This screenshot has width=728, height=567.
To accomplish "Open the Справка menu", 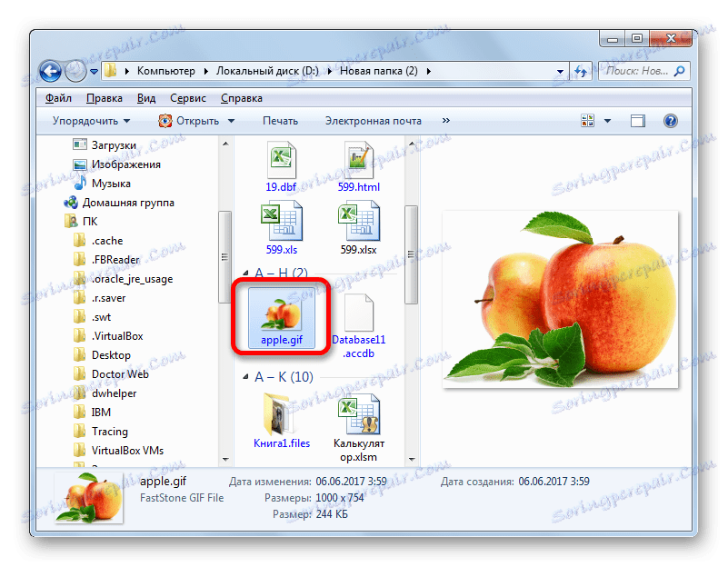I will point(242,98).
